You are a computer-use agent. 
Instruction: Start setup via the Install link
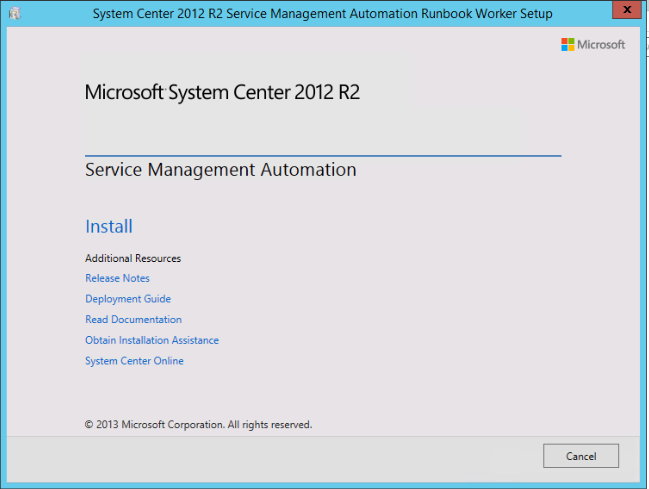(x=109, y=227)
